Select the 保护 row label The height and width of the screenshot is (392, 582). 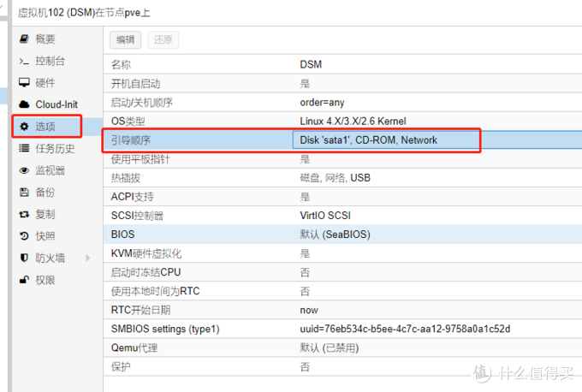[121, 367]
